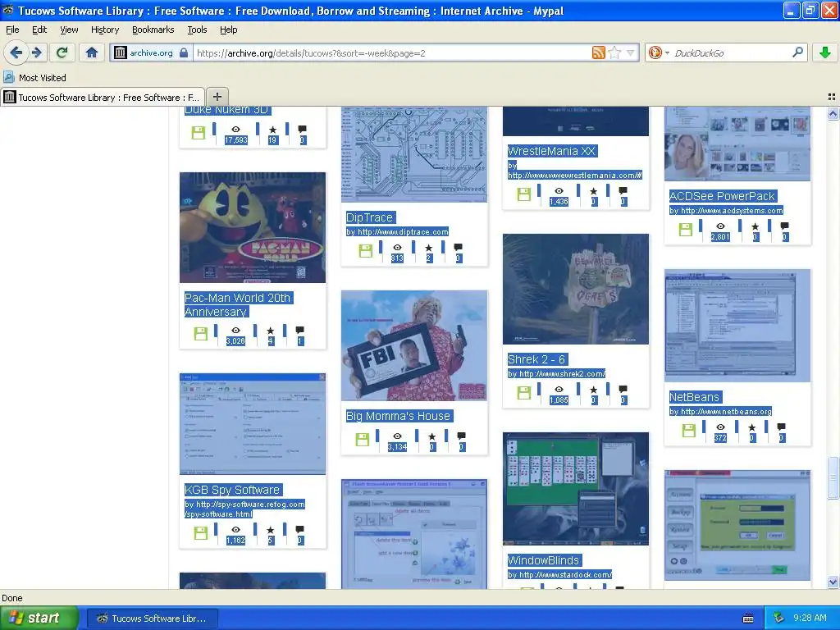Click the software floppy icon under DipTrace
Image resolution: width=840 pixels, height=630 pixels.
pyautogui.click(x=365, y=251)
